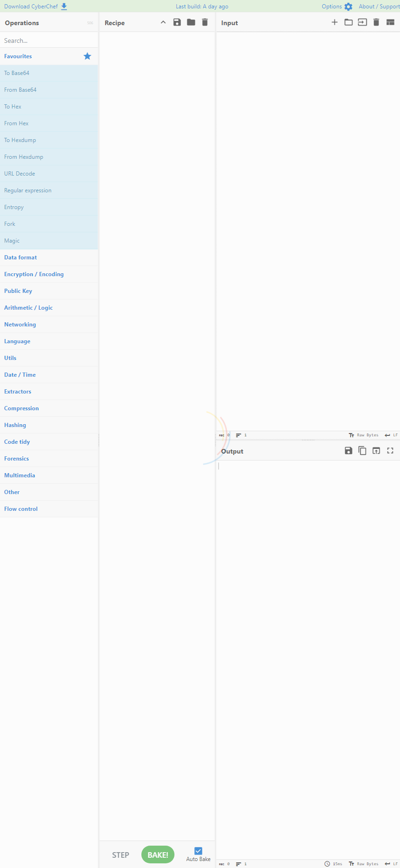Viewport: 400px width, 868px height.
Task: Click the 15ms bake time clock indicator
Action: (333, 864)
